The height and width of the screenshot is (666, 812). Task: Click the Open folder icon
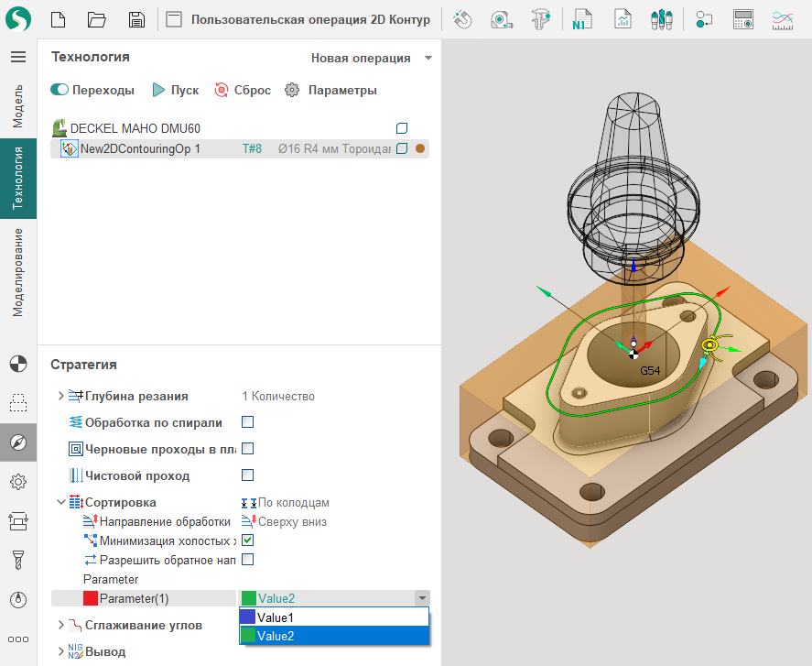tap(97, 19)
